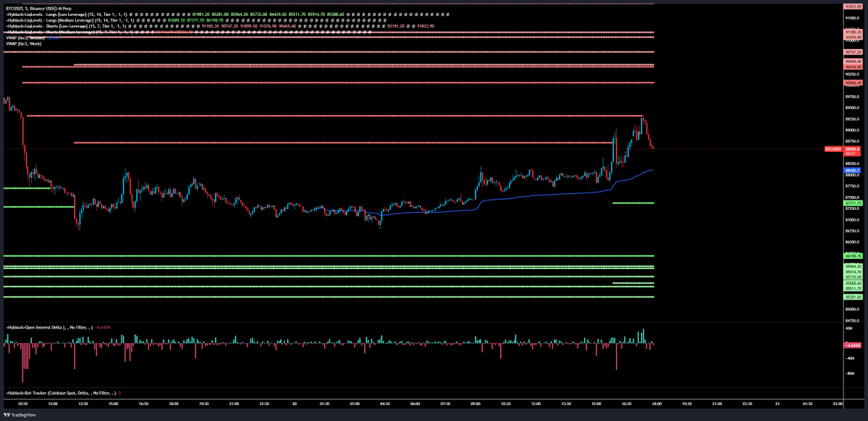This screenshot has width=868, height=421.
Task: Click the TradingView logo
Action: [x=20, y=414]
